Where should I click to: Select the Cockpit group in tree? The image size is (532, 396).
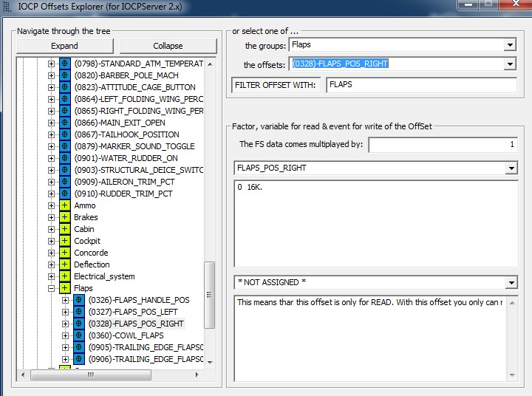(x=87, y=241)
